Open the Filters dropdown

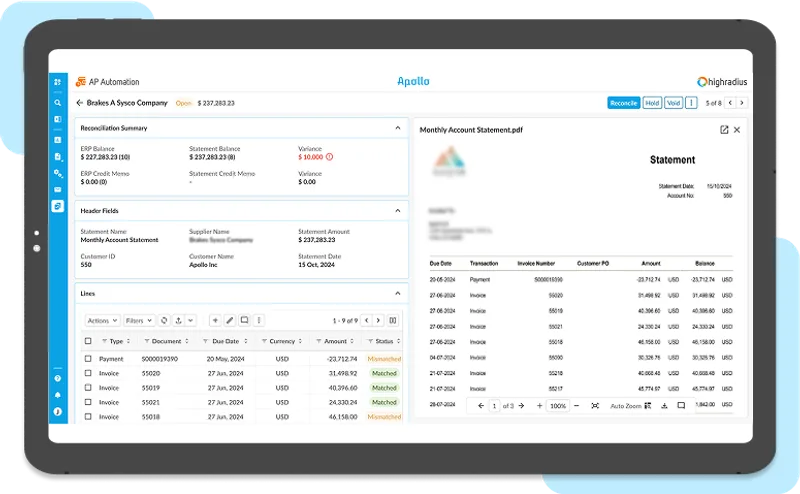[139, 320]
